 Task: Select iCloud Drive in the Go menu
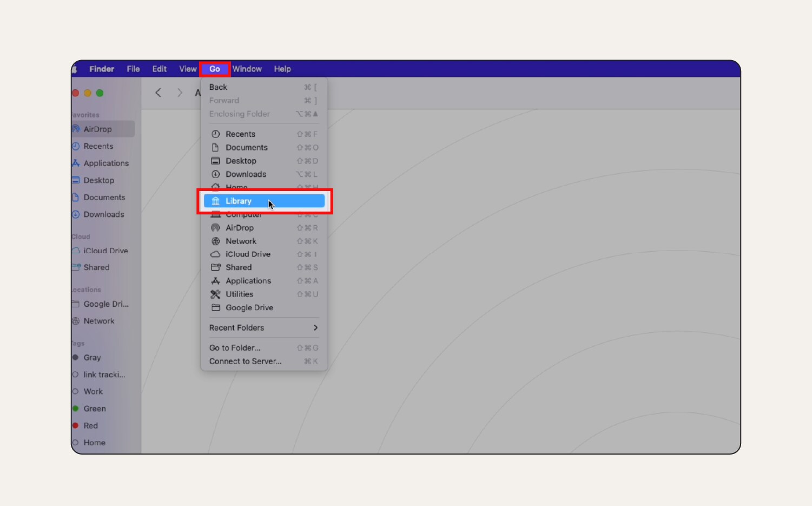click(264, 254)
